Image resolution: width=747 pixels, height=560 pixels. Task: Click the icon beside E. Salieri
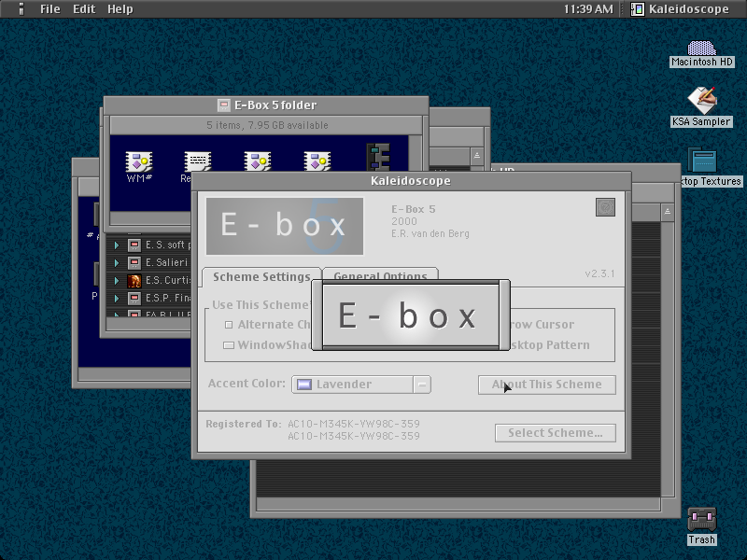coord(134,263)
